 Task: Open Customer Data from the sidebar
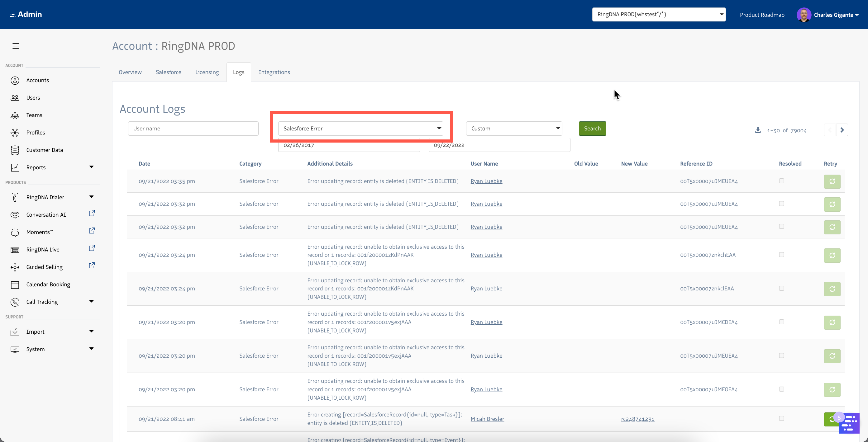[x=45, y=150]
